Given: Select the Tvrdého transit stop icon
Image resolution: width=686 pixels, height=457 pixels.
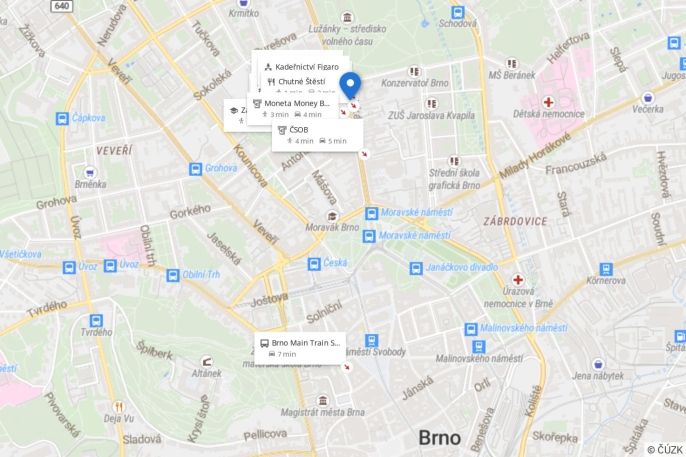Looking at the screenshot, I should (96, 321).
